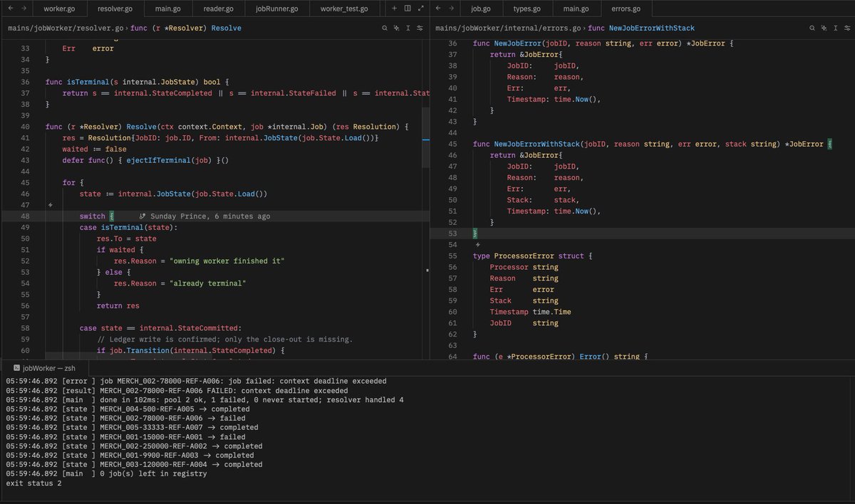The height and width of the screenshot is (504, 855).
Task: Open the new-item plus menu in left pane
Action: pos(395,9)
